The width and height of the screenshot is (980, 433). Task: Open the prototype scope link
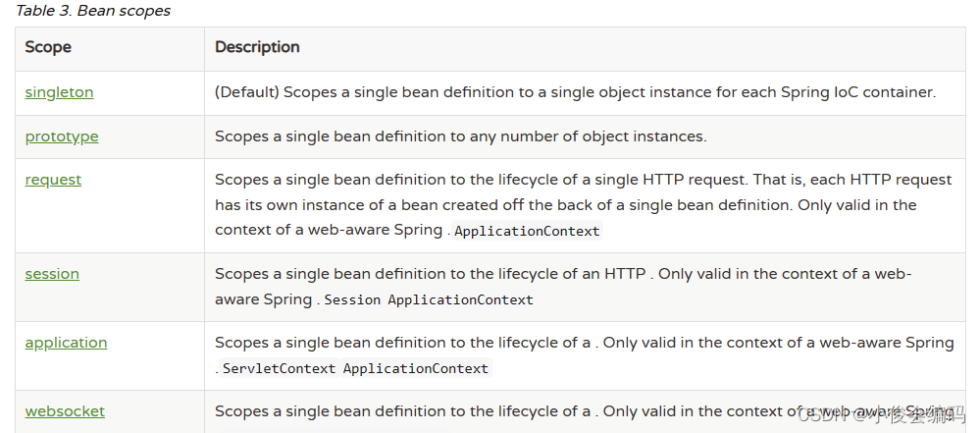tap(62, 136)
